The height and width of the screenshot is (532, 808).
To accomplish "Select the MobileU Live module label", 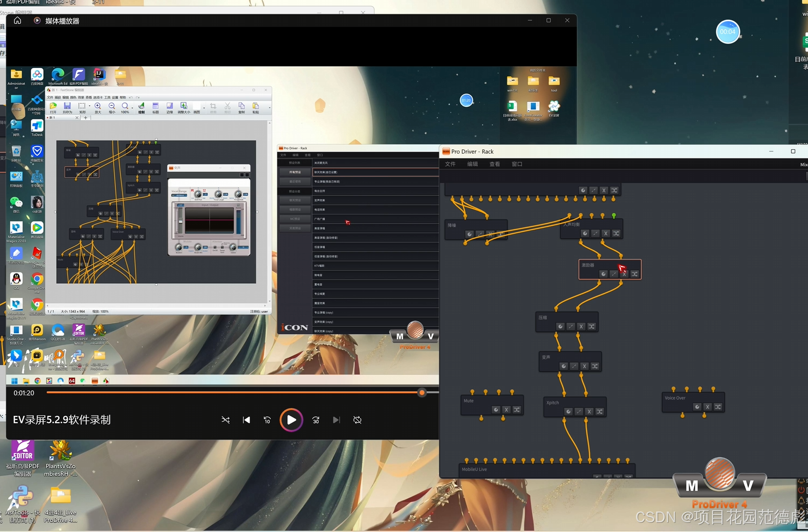I will (474, 469).
